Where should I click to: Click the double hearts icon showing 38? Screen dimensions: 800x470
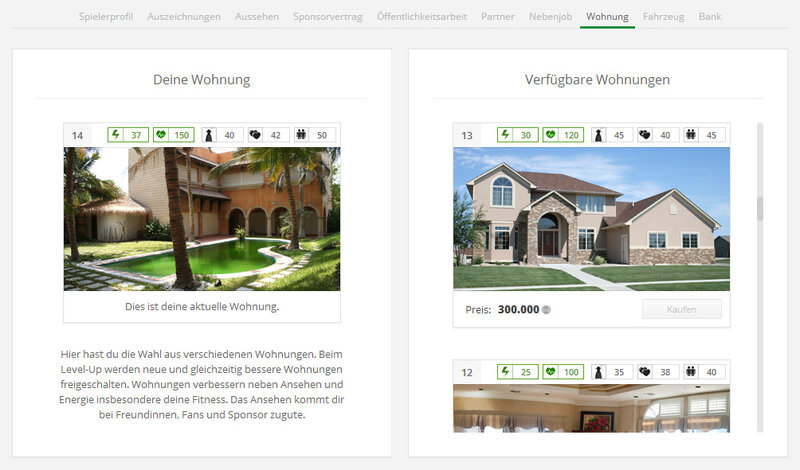tap(645, 372)
